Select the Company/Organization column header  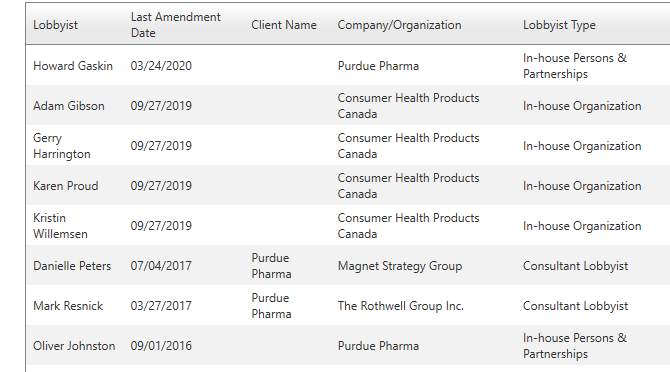(x=400, y=25)
